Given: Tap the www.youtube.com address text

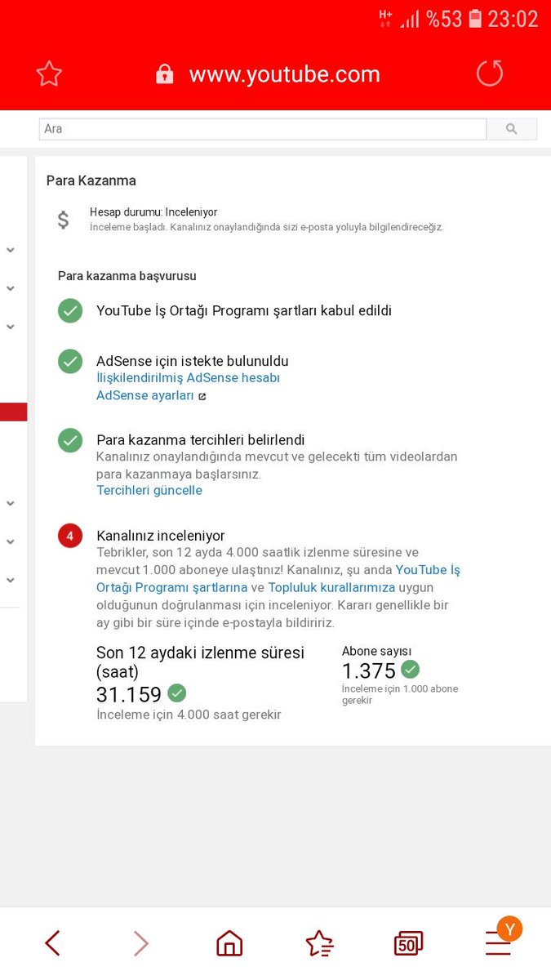Looking at the screenshot, I should [285, 74].
